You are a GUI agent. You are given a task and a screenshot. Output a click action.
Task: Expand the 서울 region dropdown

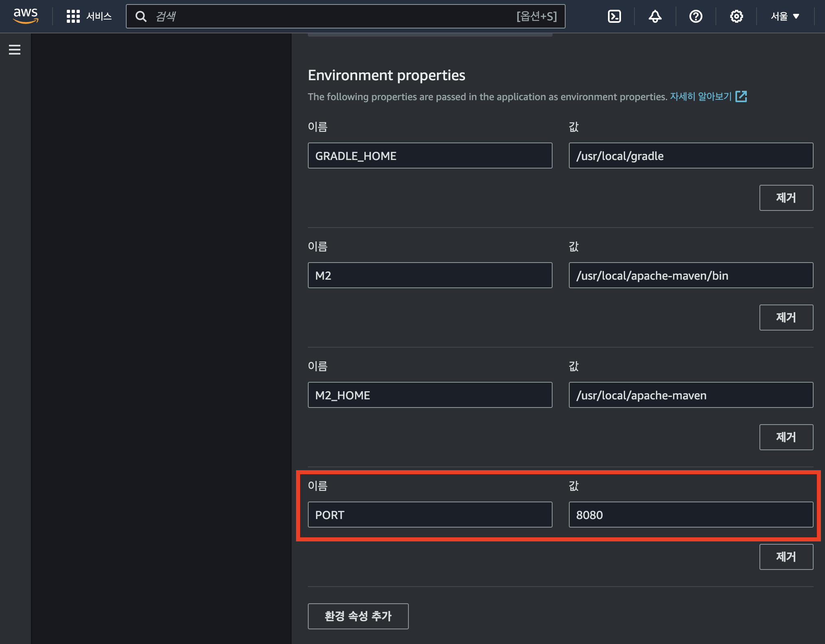point(785,16)
